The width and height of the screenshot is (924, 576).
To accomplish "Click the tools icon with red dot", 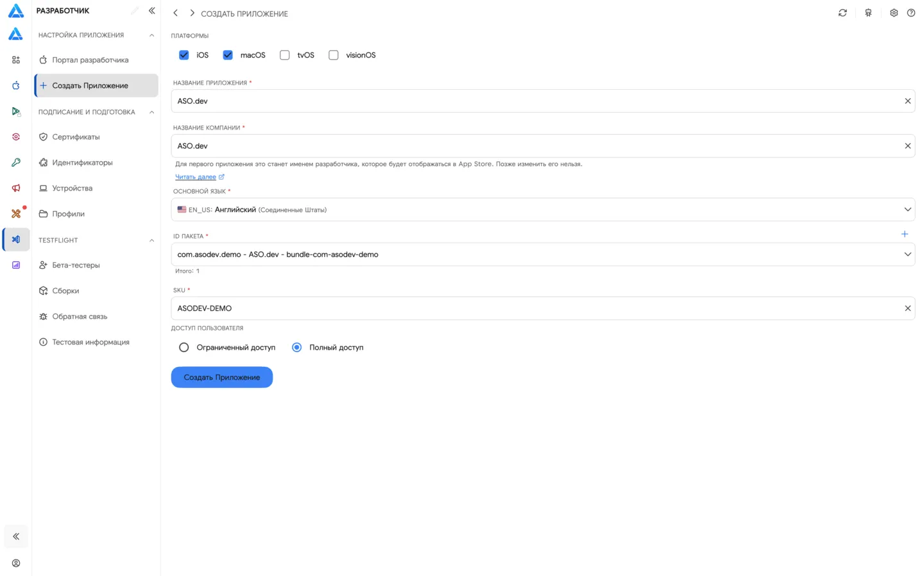I will coord(16,214).
